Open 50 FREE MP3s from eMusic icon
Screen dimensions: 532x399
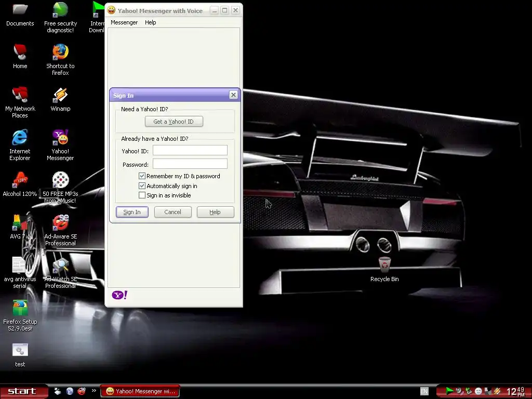(60, 187)
